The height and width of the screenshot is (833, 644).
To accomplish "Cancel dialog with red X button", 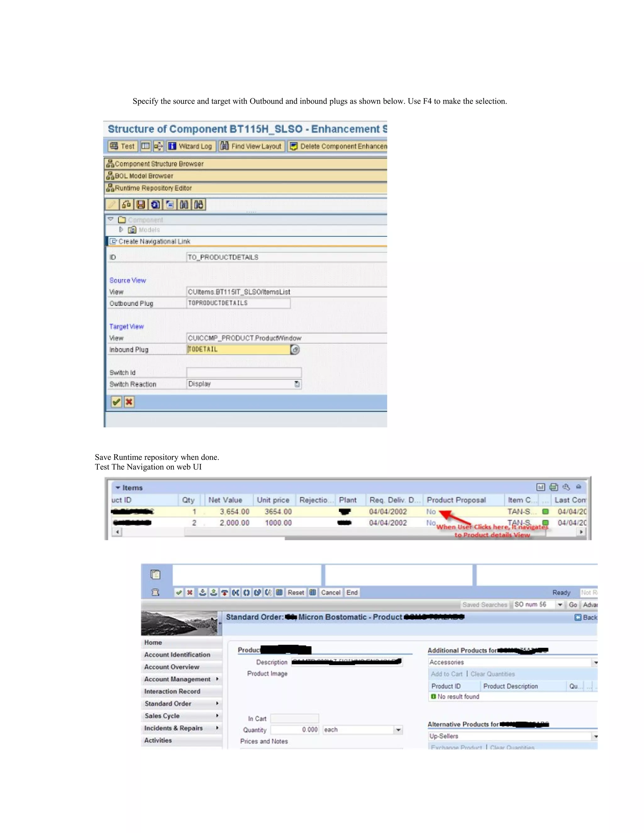I will [129, 402].
